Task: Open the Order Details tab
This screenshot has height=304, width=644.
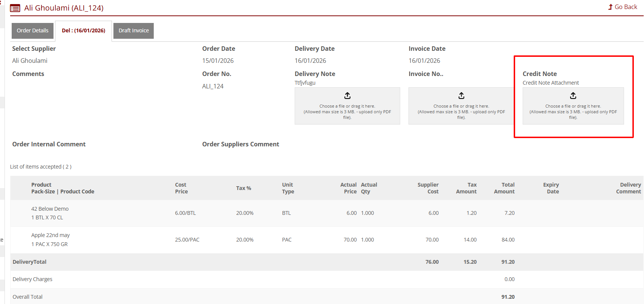Action: click(32, 30)
